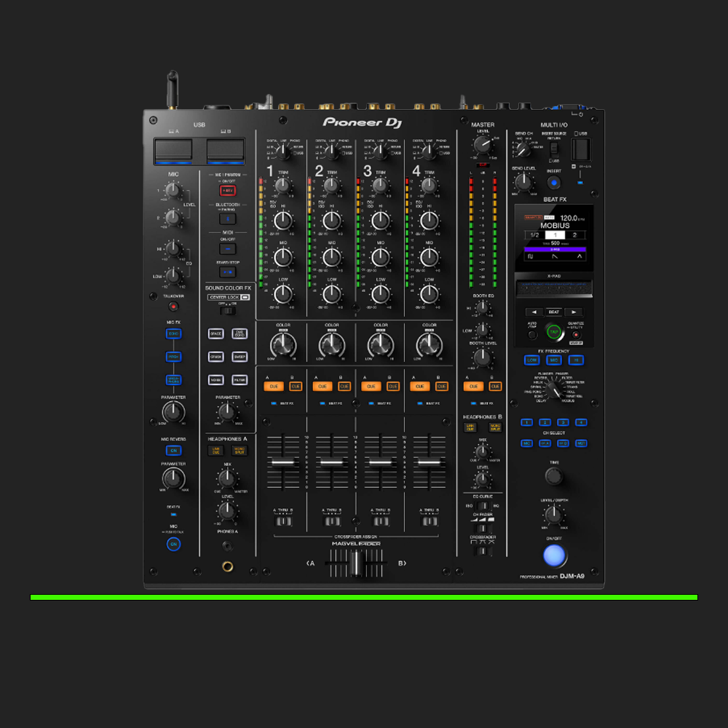Screen dimensions: 728x728
Task: Select the NOISE sound color effect
Action: pos(216,380)
